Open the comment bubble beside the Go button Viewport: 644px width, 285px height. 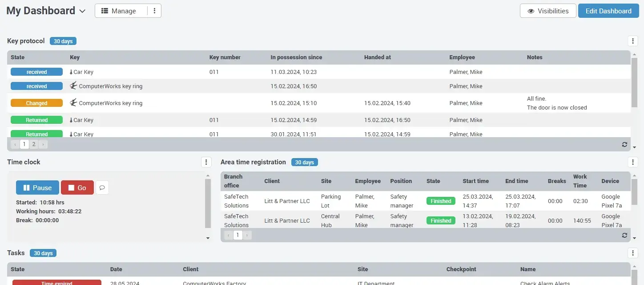[x=102, y=187]
